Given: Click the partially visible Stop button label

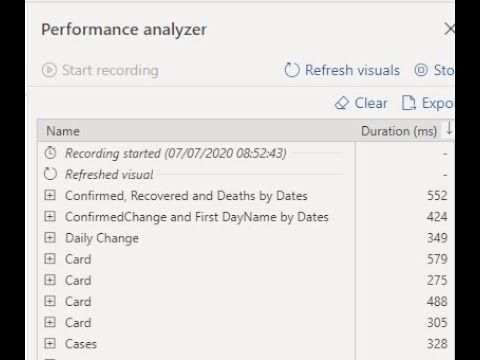Looking at the screenshot, I should coord(444,70).
